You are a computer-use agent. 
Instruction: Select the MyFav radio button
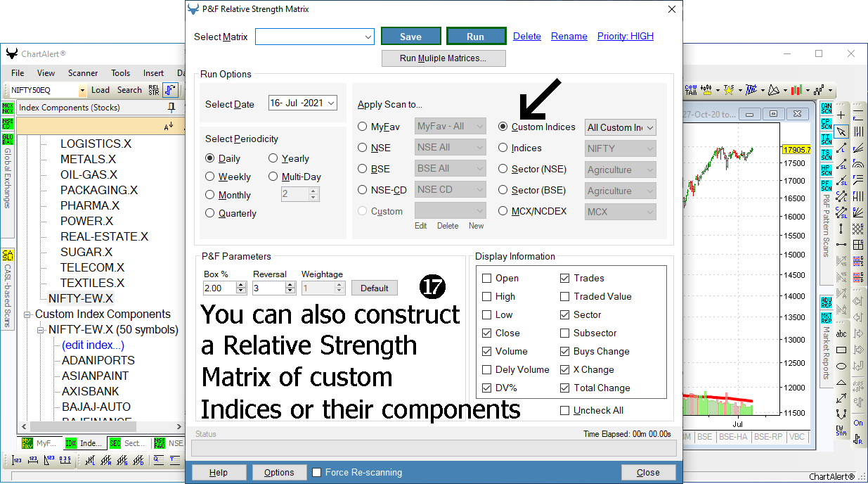pos(363,127)
